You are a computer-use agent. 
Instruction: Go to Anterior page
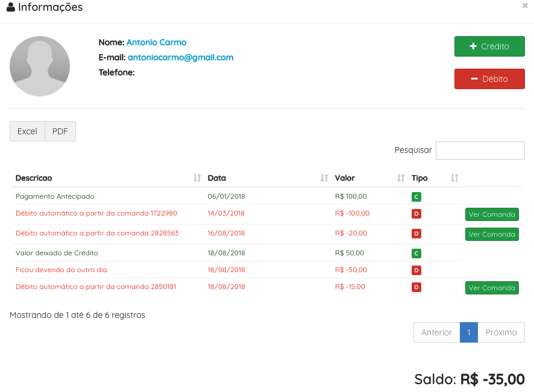[436, 332]
